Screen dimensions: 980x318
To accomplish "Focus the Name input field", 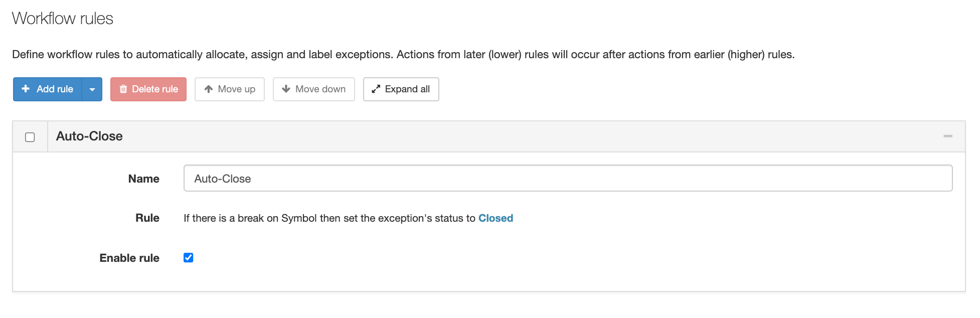I will pos(568,178).
